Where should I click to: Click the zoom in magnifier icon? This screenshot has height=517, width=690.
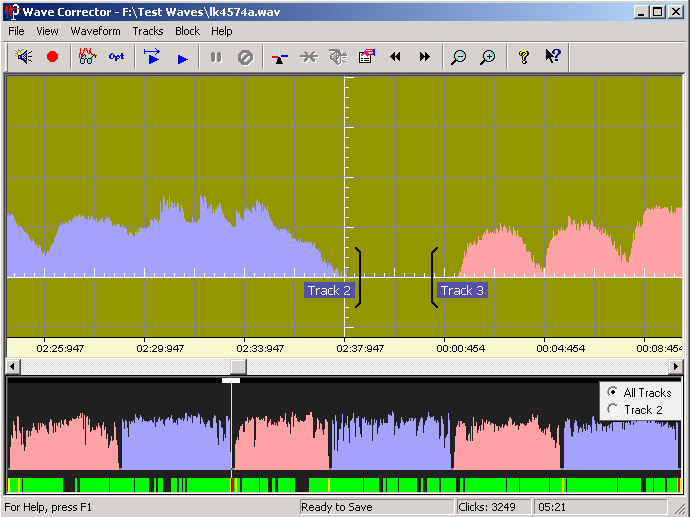(487, 57)
